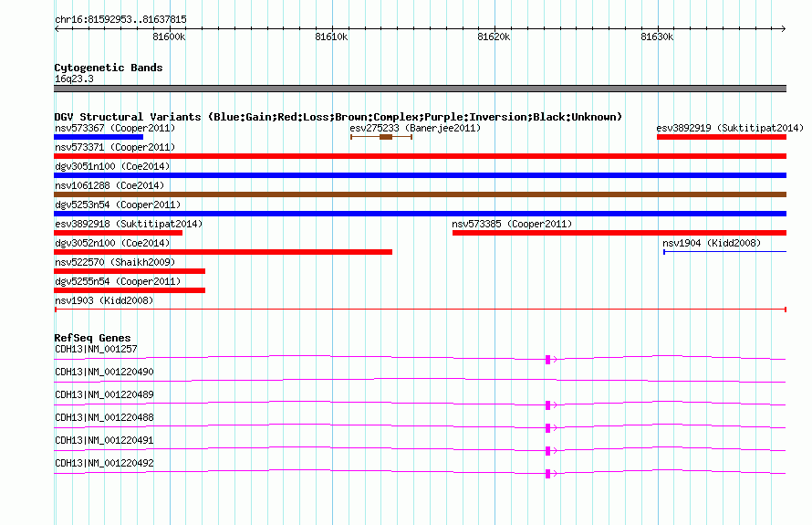812x525 pixels.
Task: Click the 81600k ruler position label
Action: [169, 37]
